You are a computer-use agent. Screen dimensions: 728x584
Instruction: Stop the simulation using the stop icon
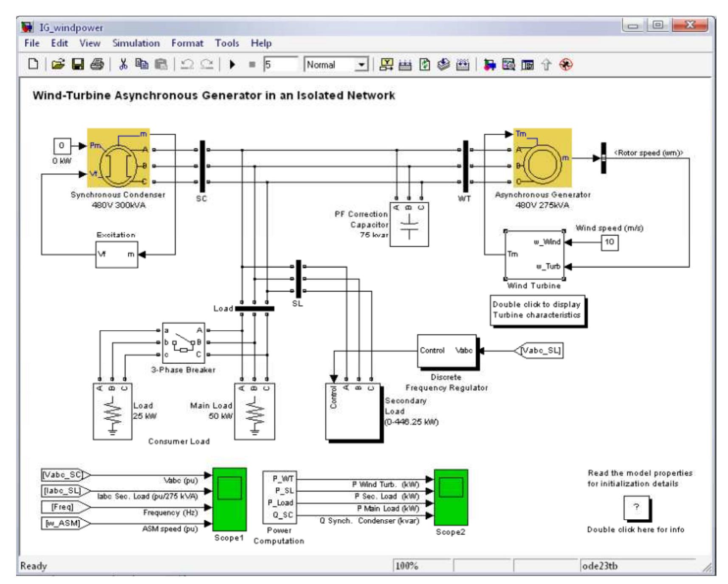pyautogui.click(x=251, y=65)
